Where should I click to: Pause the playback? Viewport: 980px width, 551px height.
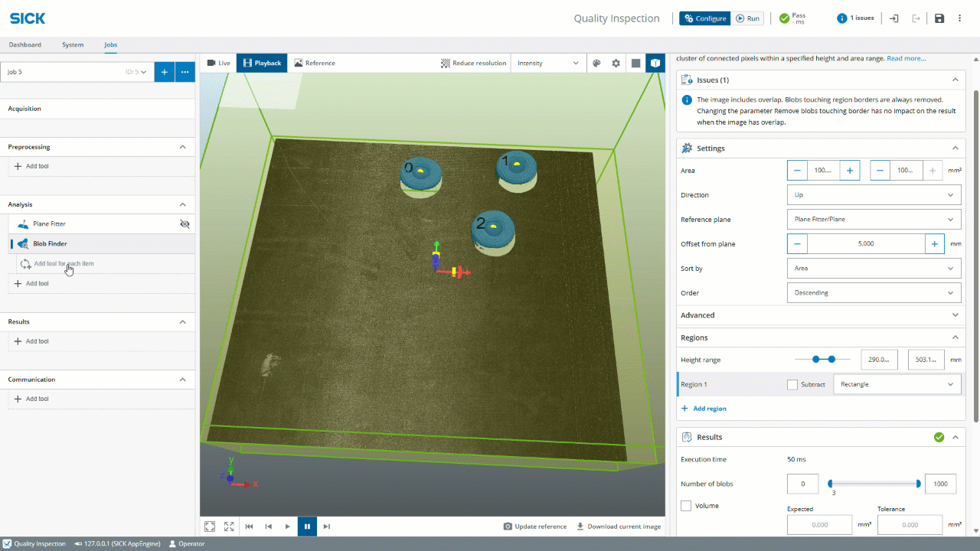(x=307, y=527)
